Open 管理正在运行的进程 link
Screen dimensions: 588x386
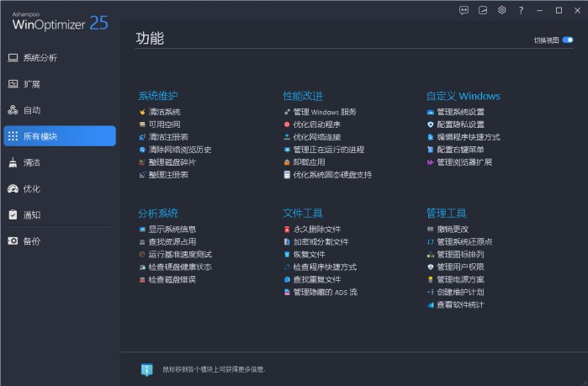pyautogui.click(x=329, y=150)
